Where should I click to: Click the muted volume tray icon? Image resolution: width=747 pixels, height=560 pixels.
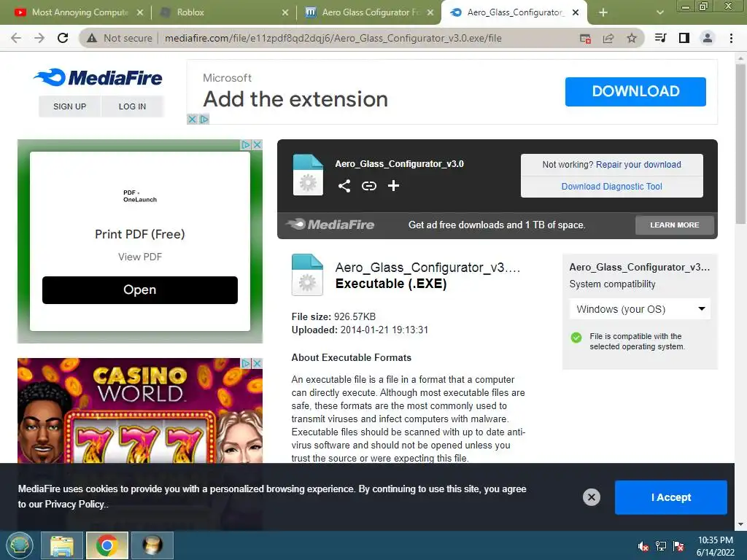[x=643, y=546]
